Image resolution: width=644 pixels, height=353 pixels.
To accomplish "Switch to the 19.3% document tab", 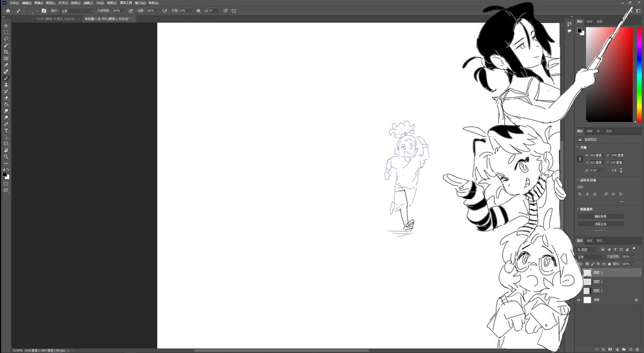I will pyautogui.click(x=56, y=19).
